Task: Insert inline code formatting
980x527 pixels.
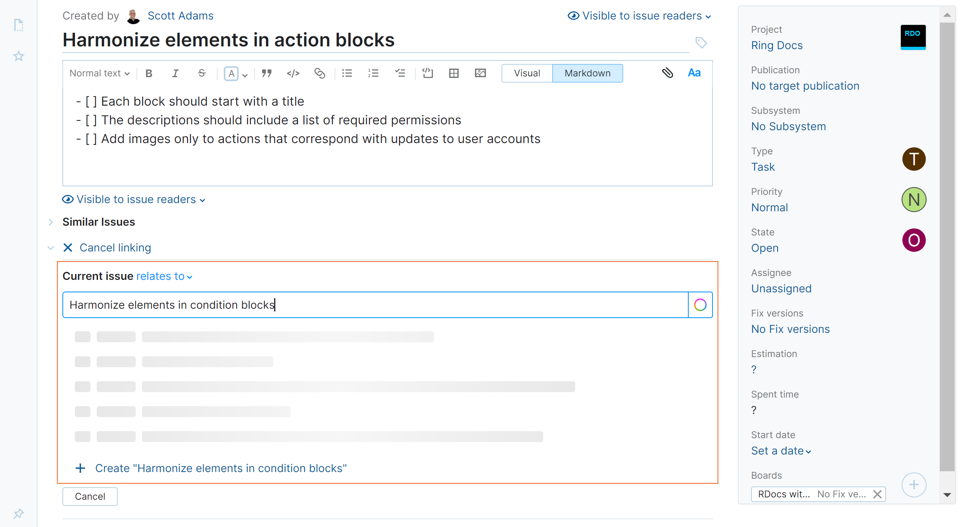Action: pos(292,73)
